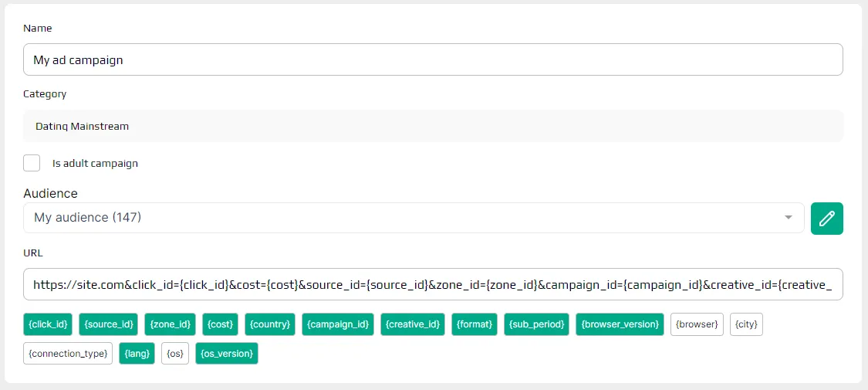This screenshot has width=868, height=390.
Task: Add the {os} macro tag
Action: [175, 354]
